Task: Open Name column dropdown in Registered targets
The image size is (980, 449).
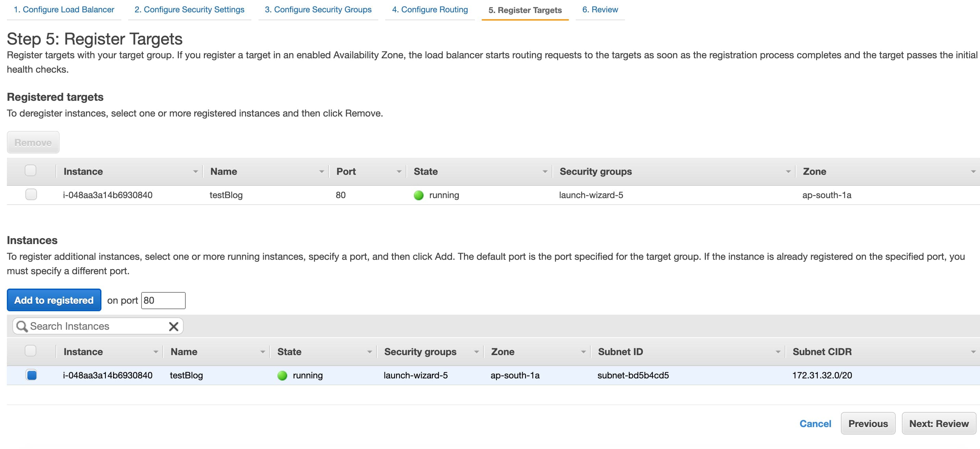Action: click(321, 172)
